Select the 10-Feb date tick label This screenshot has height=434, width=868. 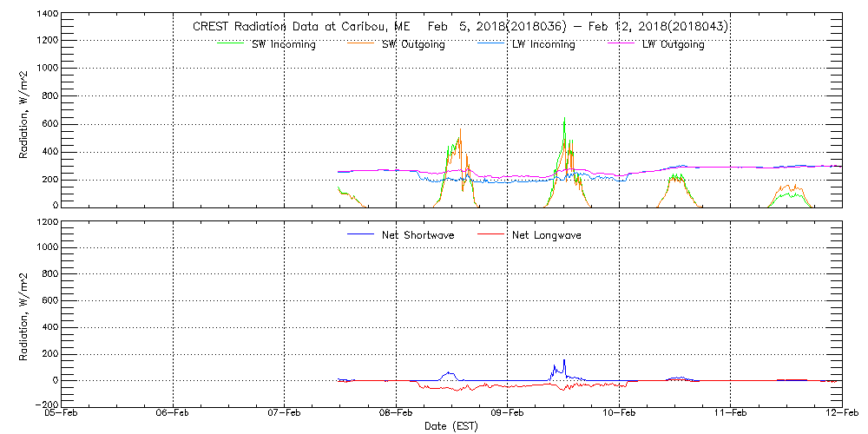(x=619, y=414)
